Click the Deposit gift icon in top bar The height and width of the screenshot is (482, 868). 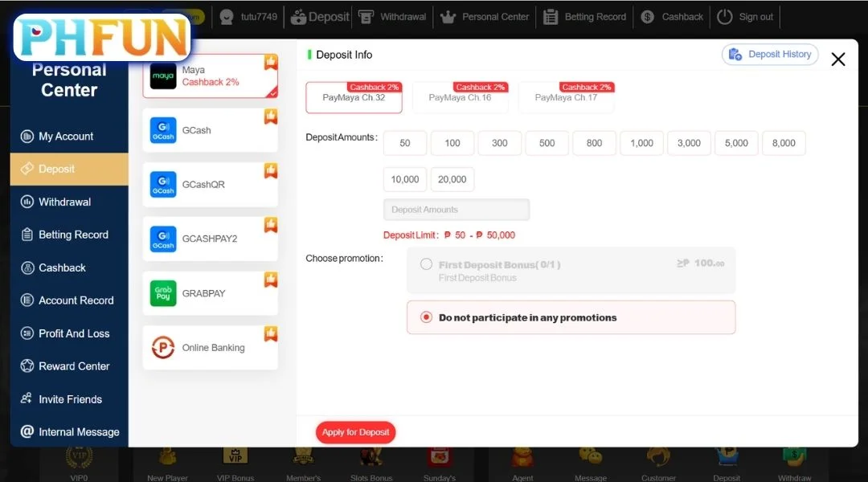pyautogui.click(x=298, y=17)
